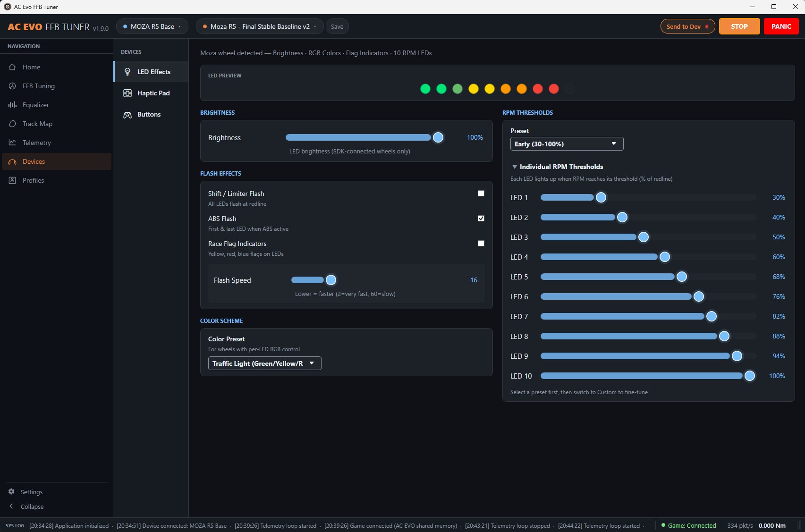Viewport: 805px width, 532px height.
Task: Click the Collapse chevron icon
Action: pyautogui.click(x=11, y=507)
